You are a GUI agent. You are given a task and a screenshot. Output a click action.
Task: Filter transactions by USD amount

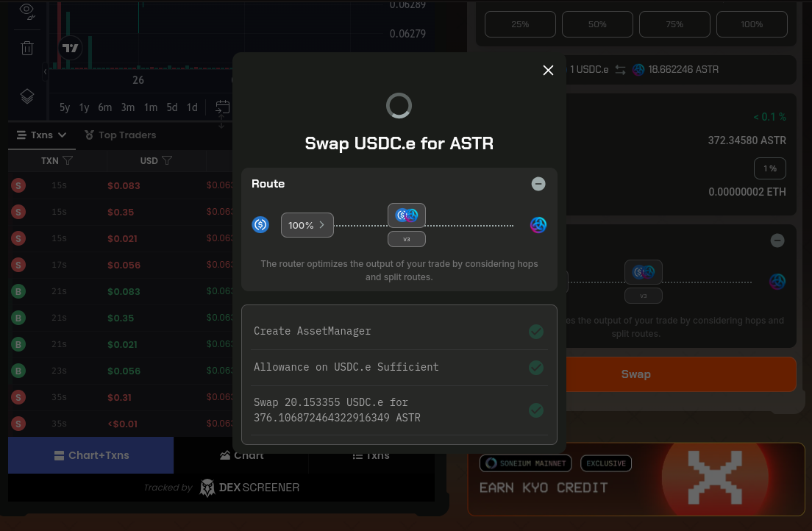pyautogui.click(x=167, y=160)
